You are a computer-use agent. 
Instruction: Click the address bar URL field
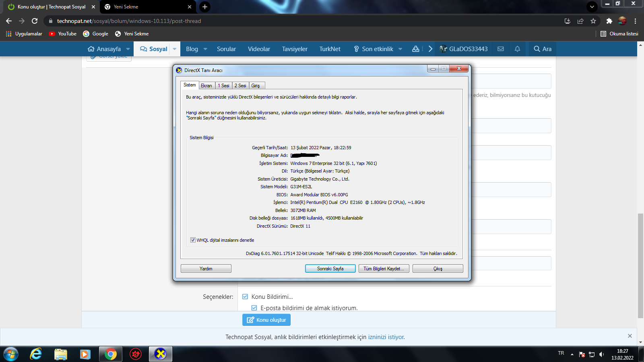(x=302, y=21)
